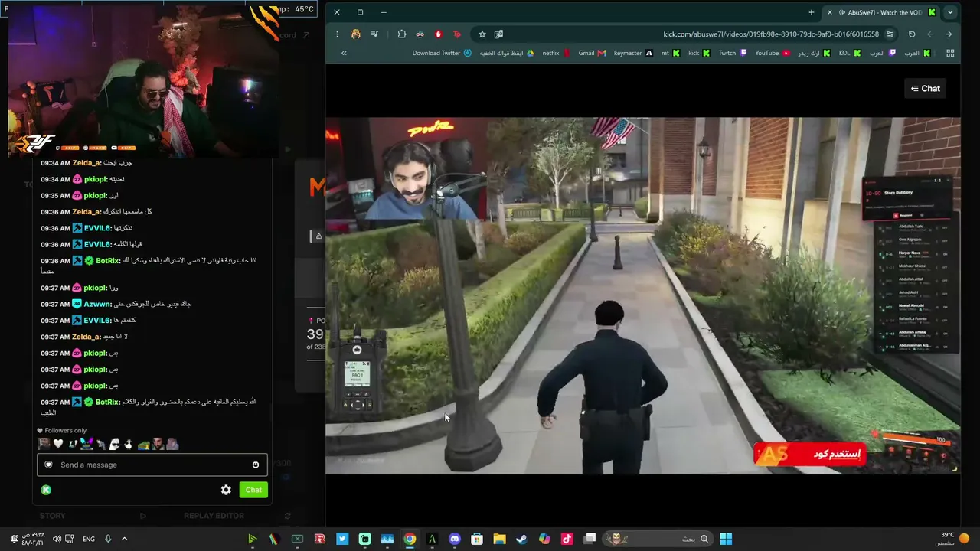Open the Windows Start button
The image size is (980, 551).
point(726,539)
